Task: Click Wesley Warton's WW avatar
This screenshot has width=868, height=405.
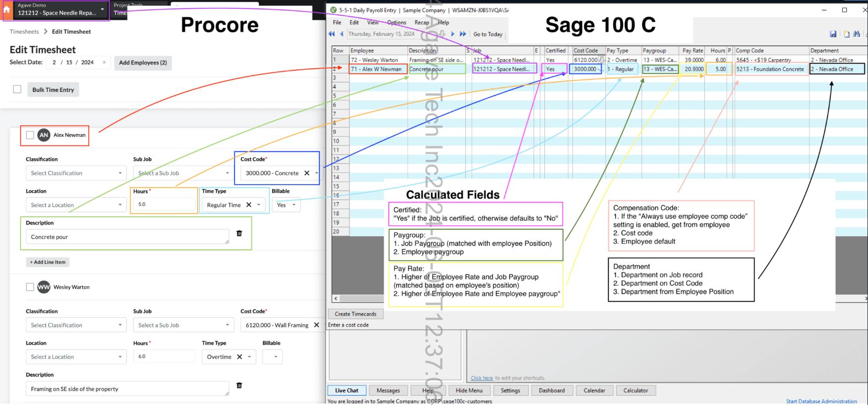Action: pyautogui.click(x=44, y=287)
